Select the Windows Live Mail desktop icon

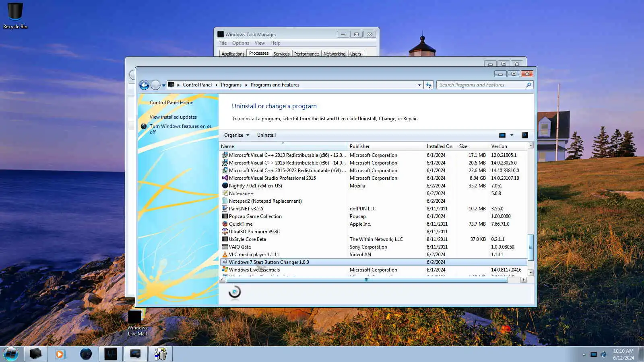point(137,323)
